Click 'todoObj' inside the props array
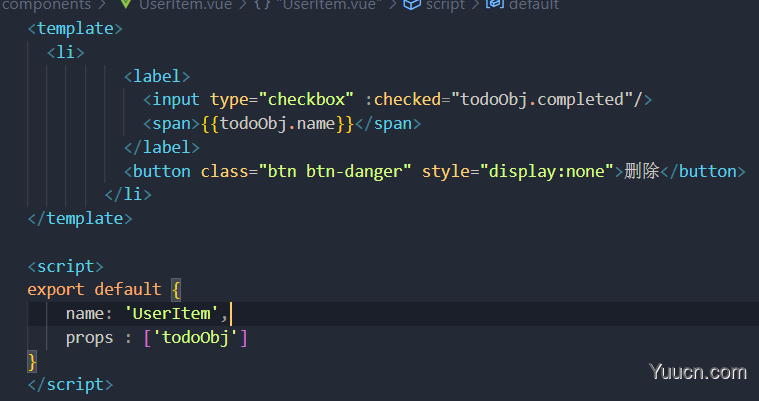 pyautogui.click(x=196, y=338)
